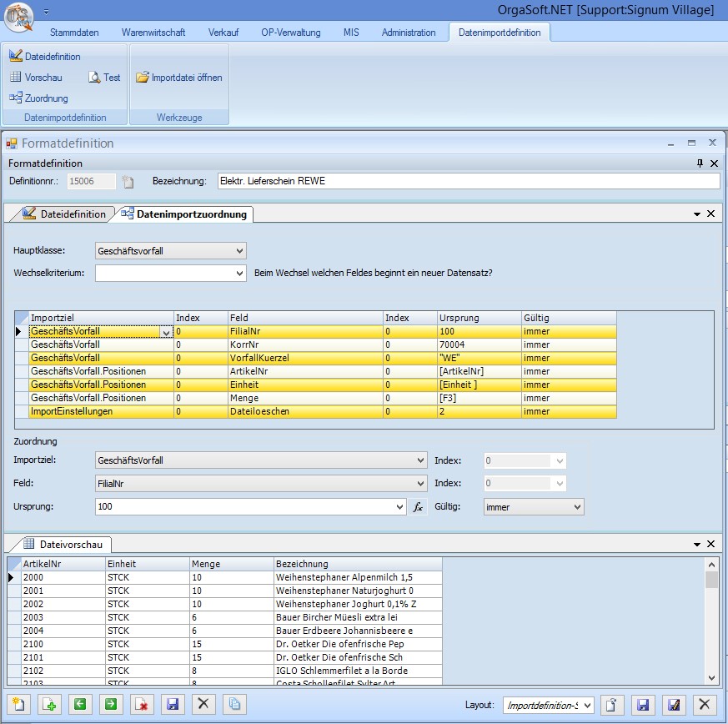Open Importdatei öffnen folder icon
This screenshot has width=728, height=724.
coord(143,78)
